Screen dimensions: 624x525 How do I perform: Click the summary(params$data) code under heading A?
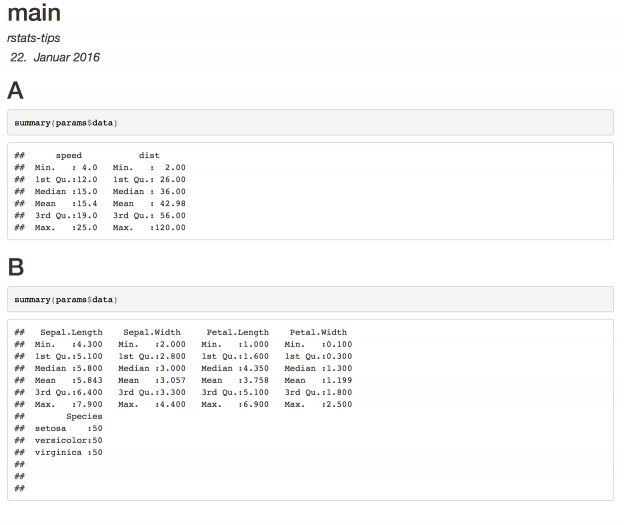point(66,123)
